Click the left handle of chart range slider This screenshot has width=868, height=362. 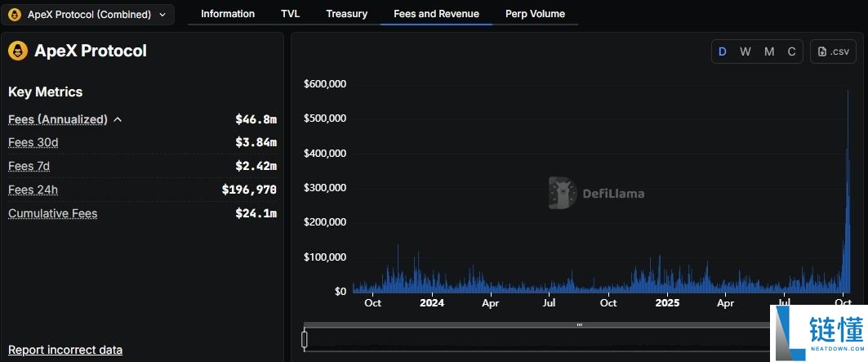tap(305, 339)
